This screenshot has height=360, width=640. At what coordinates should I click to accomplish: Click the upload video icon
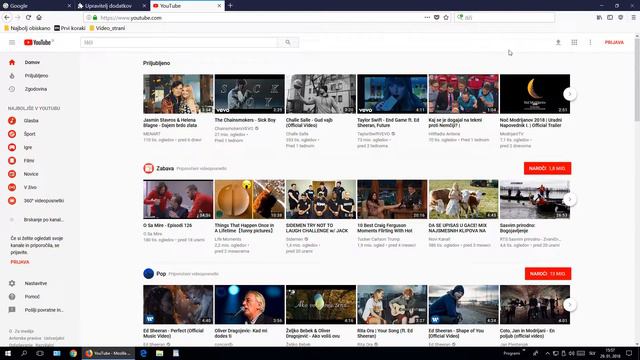click(x=558, y=42)
